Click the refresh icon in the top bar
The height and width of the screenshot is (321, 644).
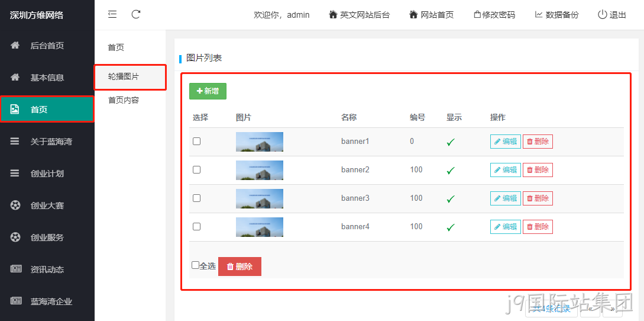tap(136, 14)
